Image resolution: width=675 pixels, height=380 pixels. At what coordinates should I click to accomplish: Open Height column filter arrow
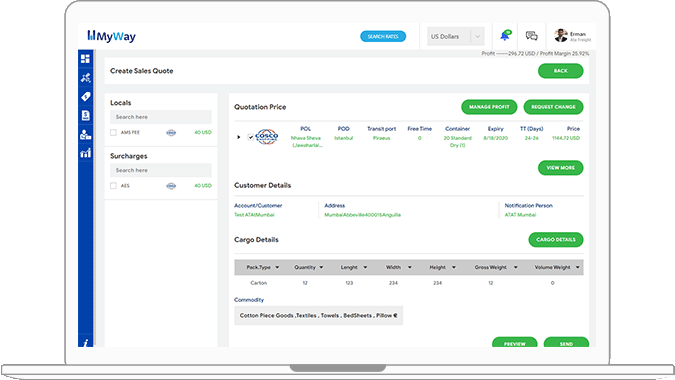click(x=453, y=267)
